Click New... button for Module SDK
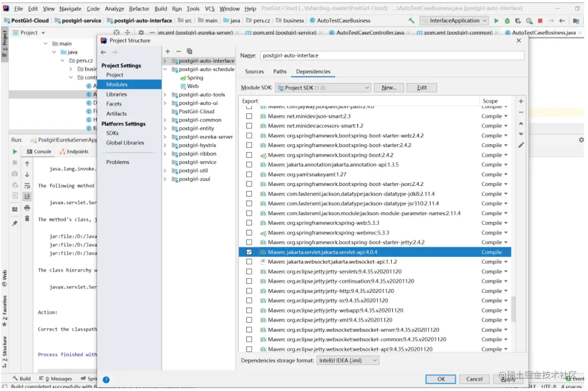The width and height of the screenshot is (588, 391). pyautogui.click(x=388, y=88)
